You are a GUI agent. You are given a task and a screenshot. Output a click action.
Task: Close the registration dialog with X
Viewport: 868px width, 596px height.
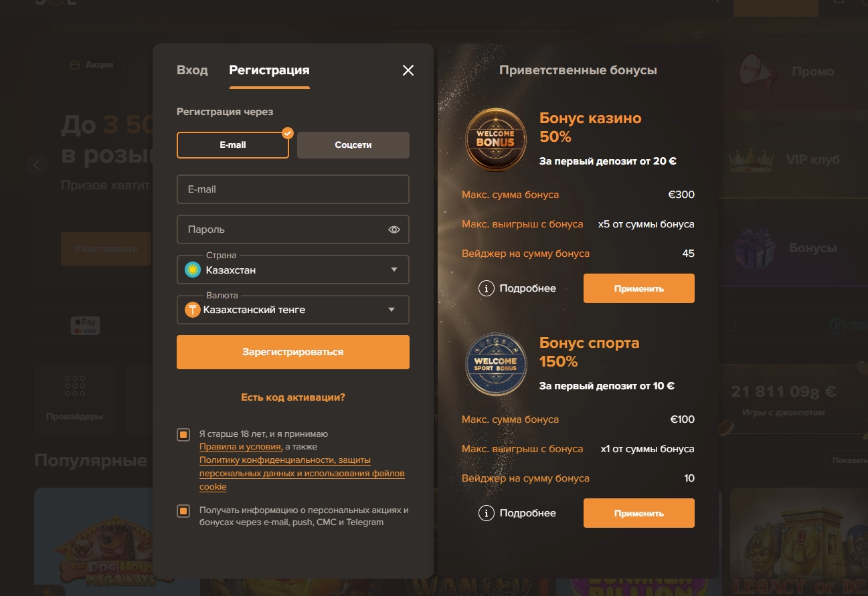(408, 70)
